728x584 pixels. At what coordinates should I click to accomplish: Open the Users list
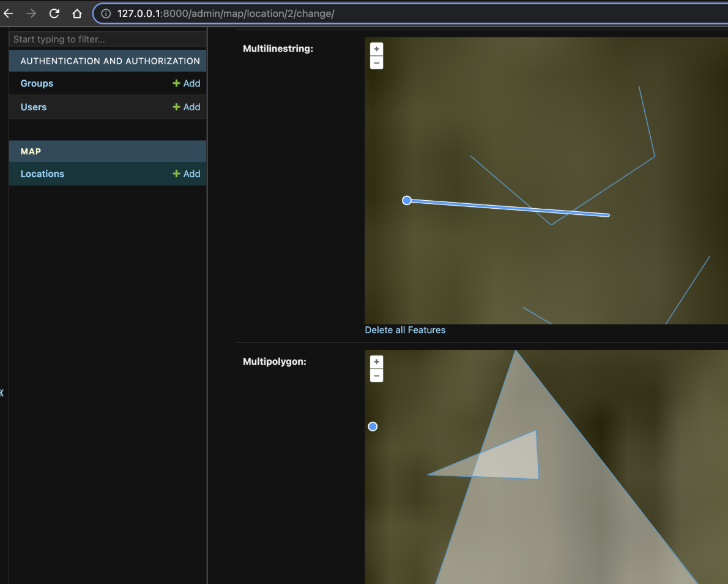pyautogui.click(x=34, y=107)
